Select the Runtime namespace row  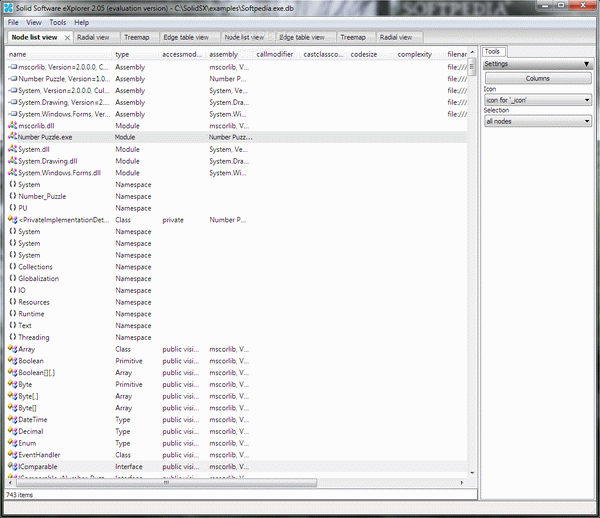click(x=237, y=314)
